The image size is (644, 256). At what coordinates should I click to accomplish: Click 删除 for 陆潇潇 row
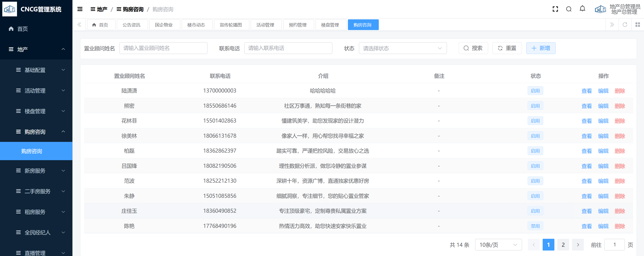tap(619, 91)
